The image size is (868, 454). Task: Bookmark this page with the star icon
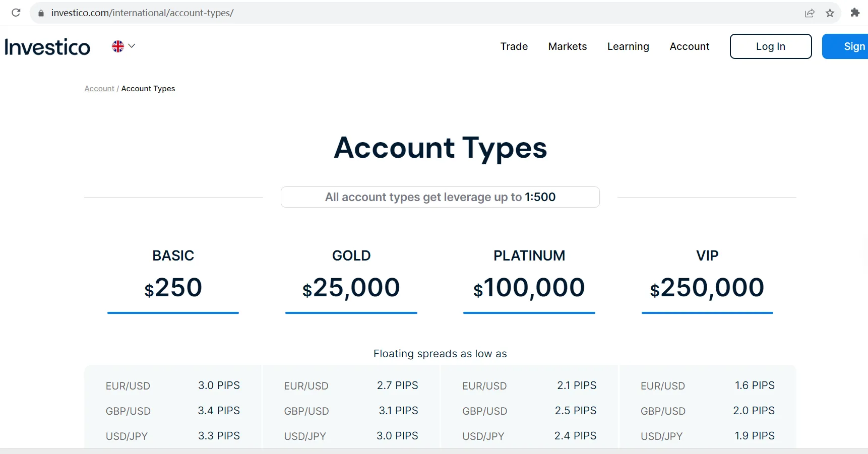(830, 13)
